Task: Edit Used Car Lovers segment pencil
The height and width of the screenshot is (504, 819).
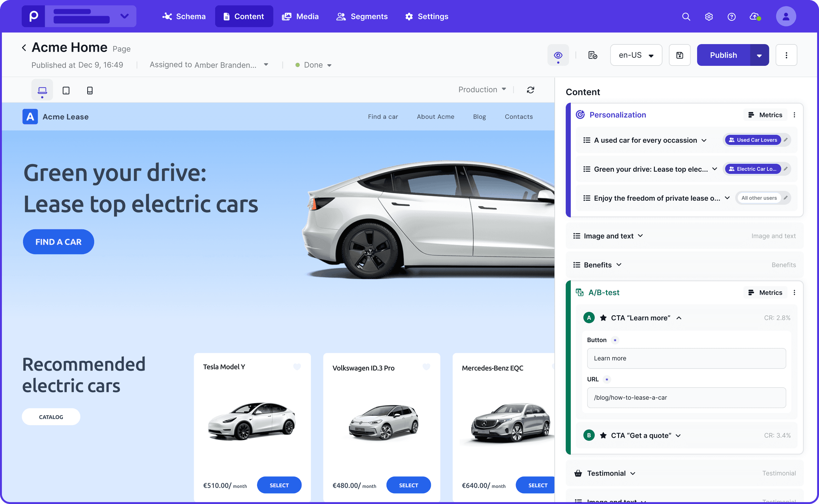Action: 786,140
